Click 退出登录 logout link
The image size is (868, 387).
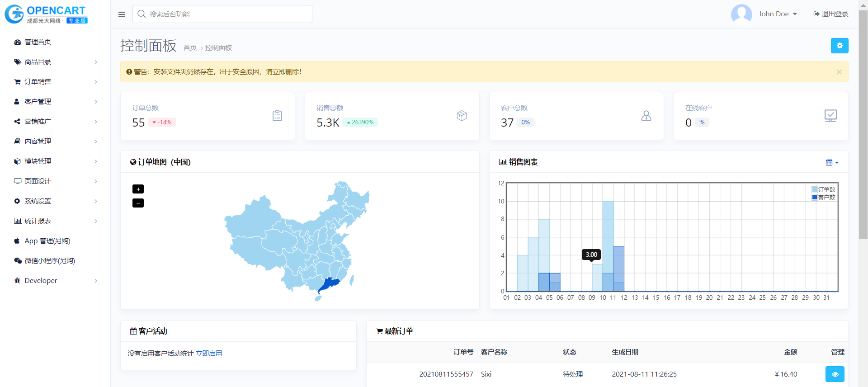pyautogui.click(x=831, y=14)
